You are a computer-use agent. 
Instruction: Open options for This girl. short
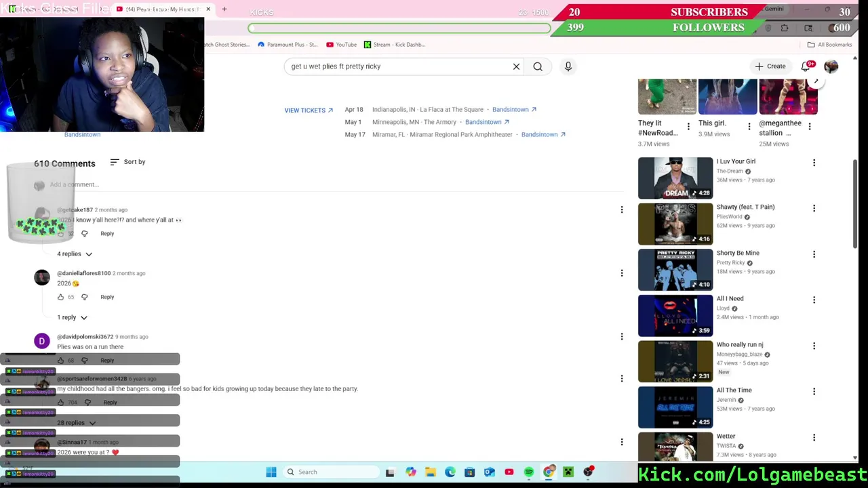coord(749,127)
